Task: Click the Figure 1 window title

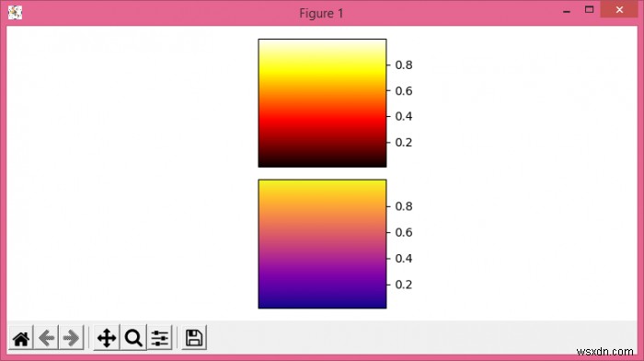Action: pyautogui.click(x=321, y=13)
